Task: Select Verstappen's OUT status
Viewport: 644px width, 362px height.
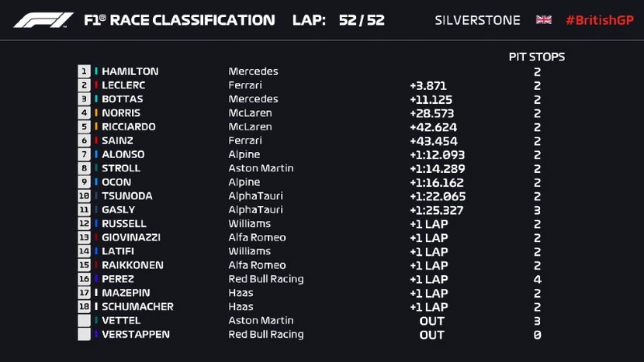Action: pyautogui.click(x=431, y=335)
